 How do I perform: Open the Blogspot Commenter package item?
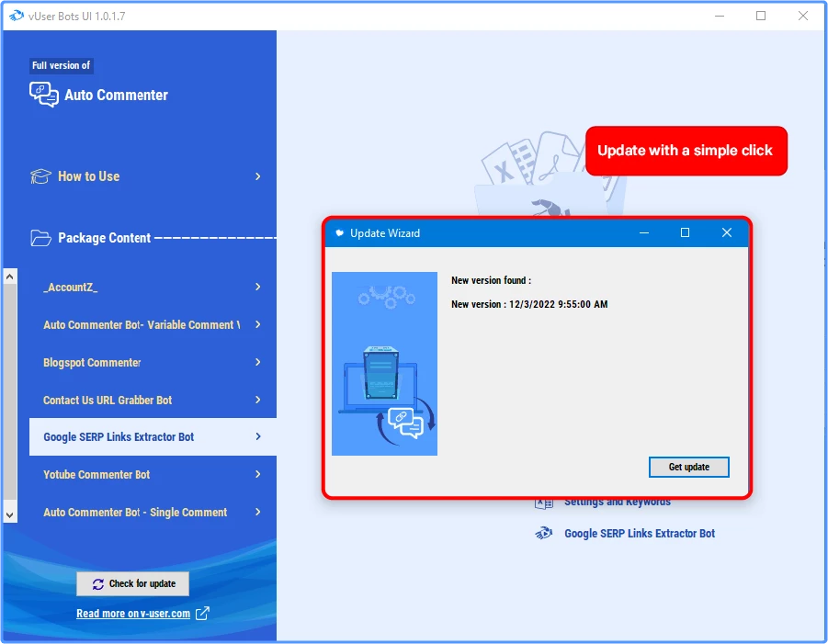[153, 362]
